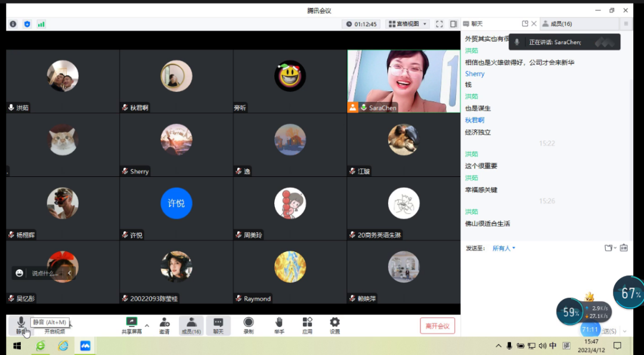Screen dimensions: 644x355
Task: Raise your hand with 举手
Action: pyautogui.click(x=278, y=325)
